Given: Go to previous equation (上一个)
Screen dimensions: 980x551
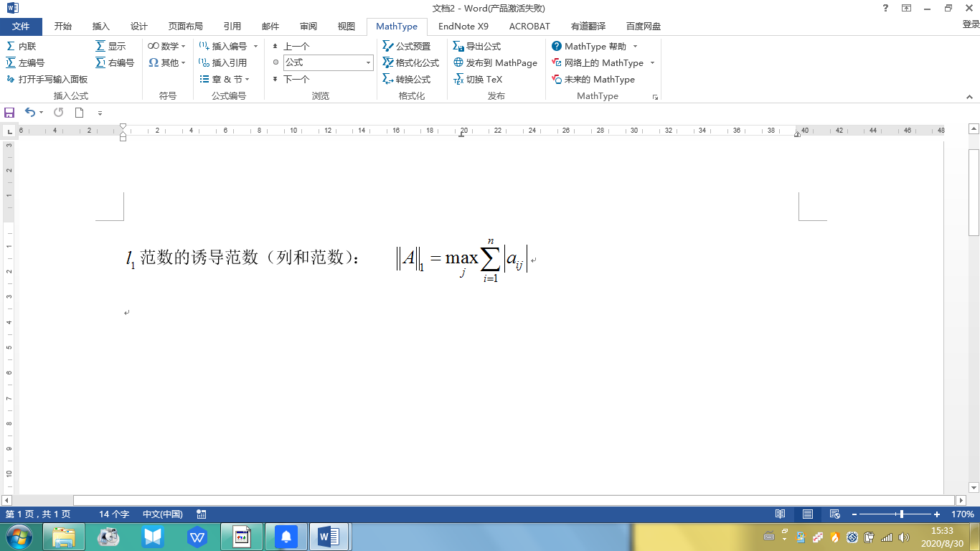Looking at the screenshot, I should click(291, 46).
